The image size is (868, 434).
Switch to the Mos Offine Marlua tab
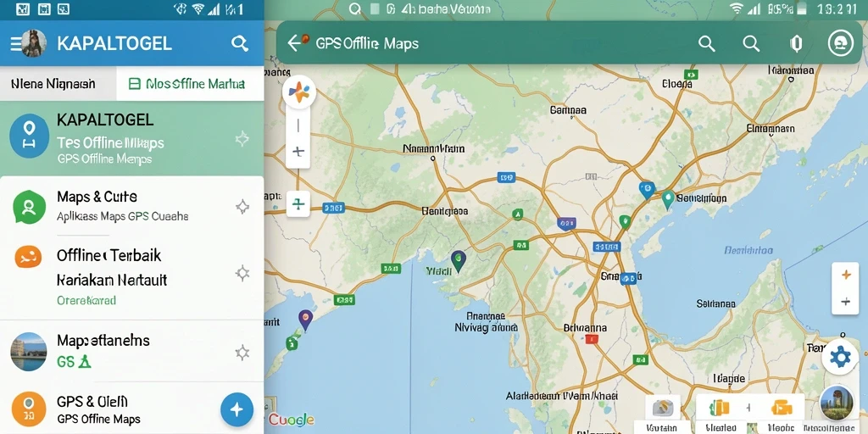[x=190, y=84]
